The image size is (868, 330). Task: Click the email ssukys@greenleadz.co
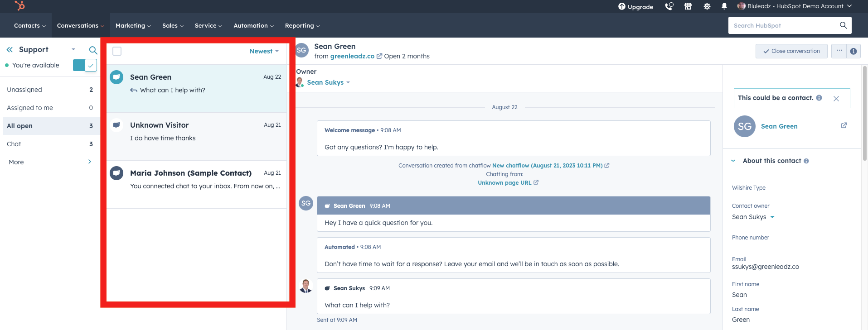coord(766,267)
